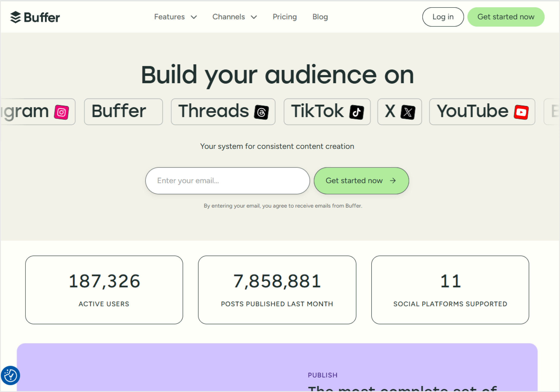Open the Channels menu
Viewport: 560px width, 392px height.
click(235, 17)
